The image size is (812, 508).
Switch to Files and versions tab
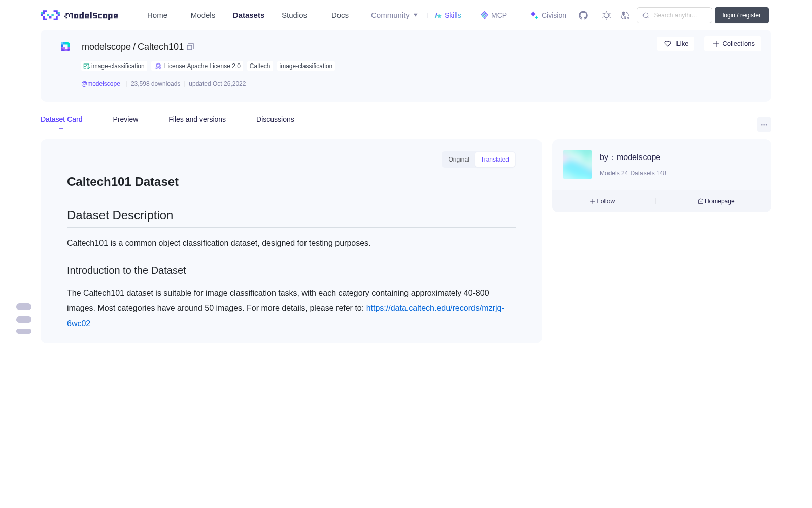pos(197,119)
